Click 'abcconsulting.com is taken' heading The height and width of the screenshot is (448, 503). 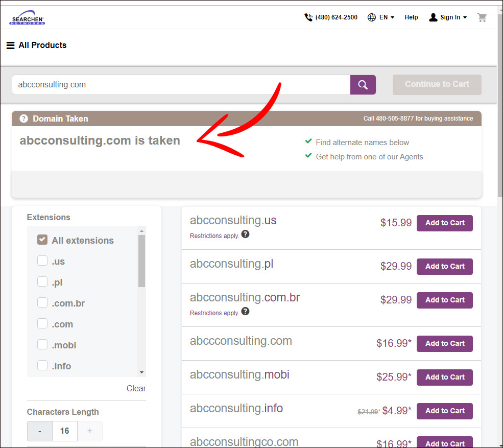[x=100, y=140]
